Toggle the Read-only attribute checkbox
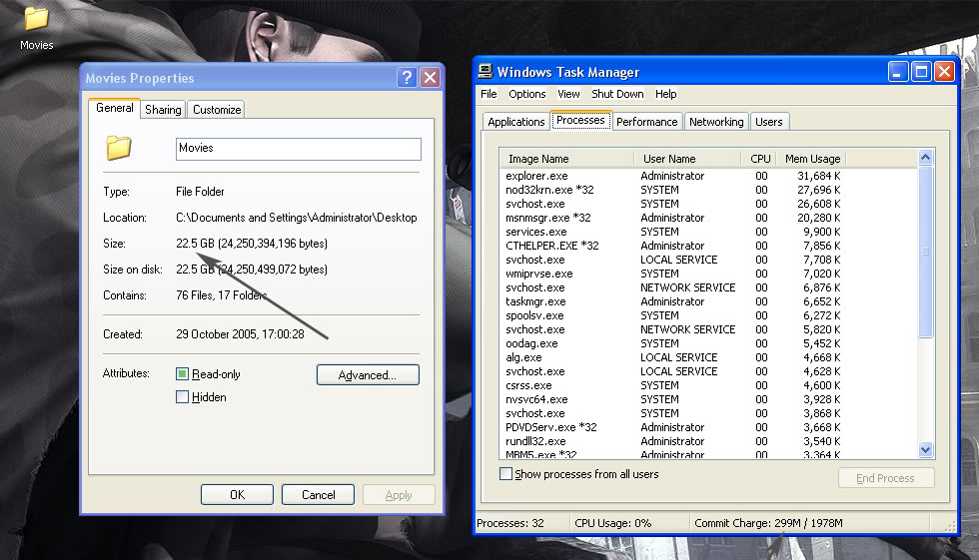 click(x=182, y=374)
